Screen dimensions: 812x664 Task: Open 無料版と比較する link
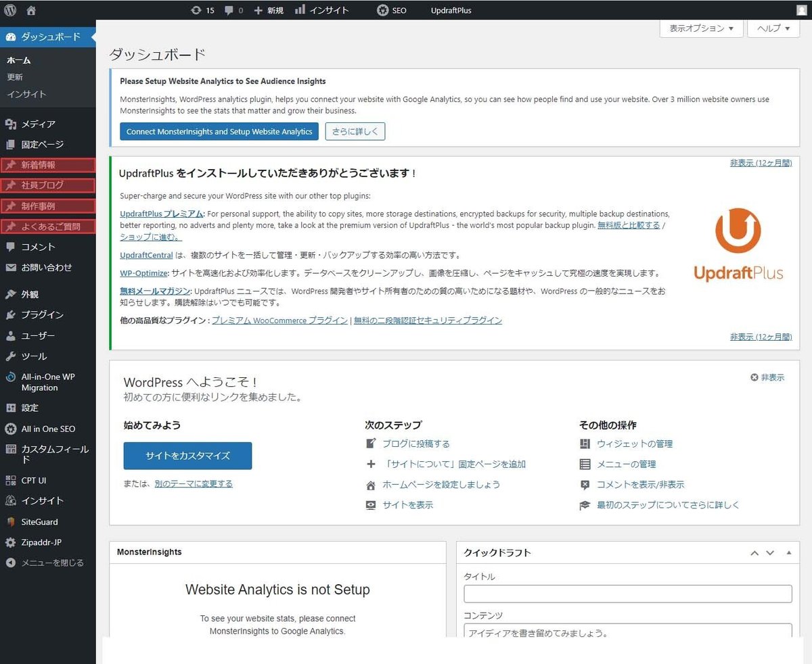[x=629, y=225]
